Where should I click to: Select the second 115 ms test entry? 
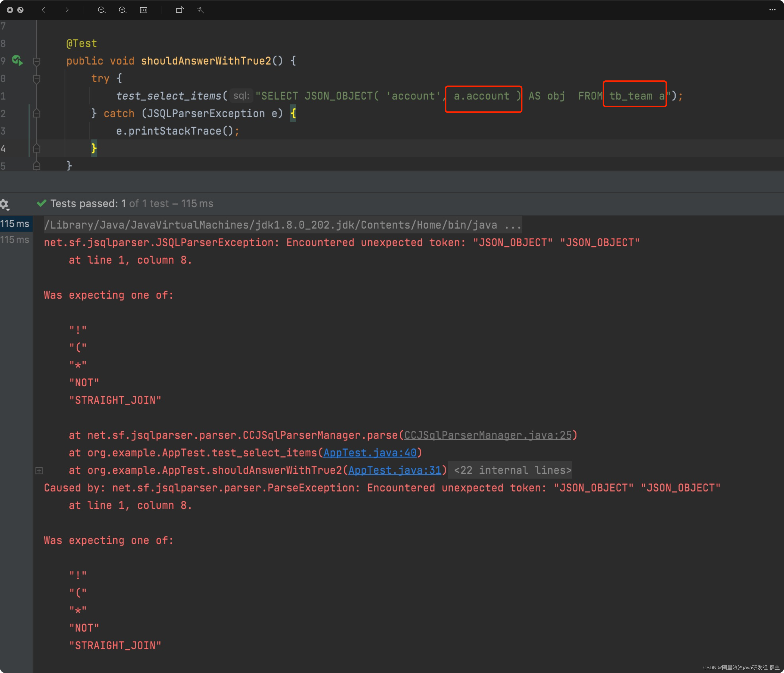pyautogui.click(x=15, y=240)
